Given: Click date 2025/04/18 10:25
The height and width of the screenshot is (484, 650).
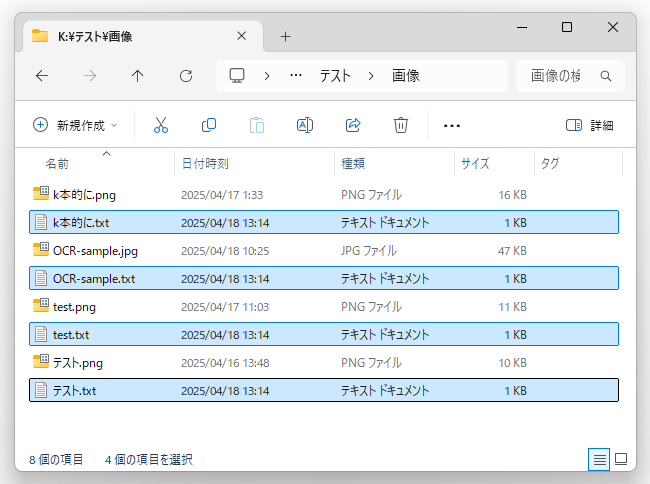Looking at the screenshot, I should point(225,251).
